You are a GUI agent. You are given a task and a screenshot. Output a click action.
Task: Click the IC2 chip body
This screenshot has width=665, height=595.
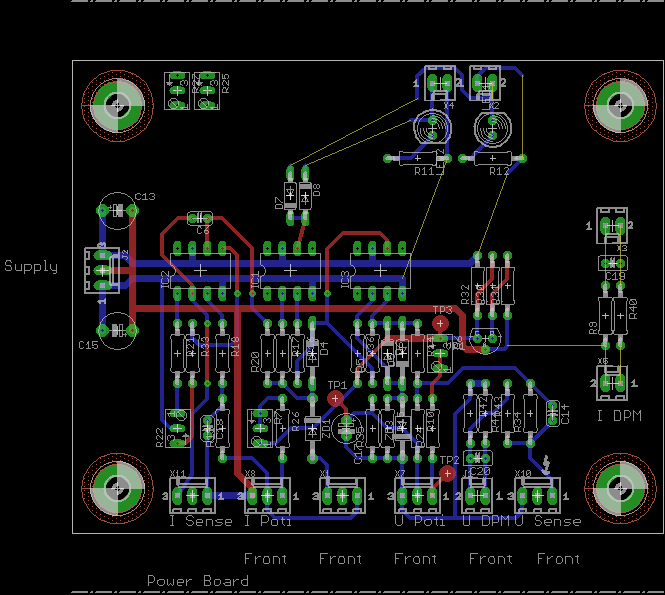tap(200, 270)
